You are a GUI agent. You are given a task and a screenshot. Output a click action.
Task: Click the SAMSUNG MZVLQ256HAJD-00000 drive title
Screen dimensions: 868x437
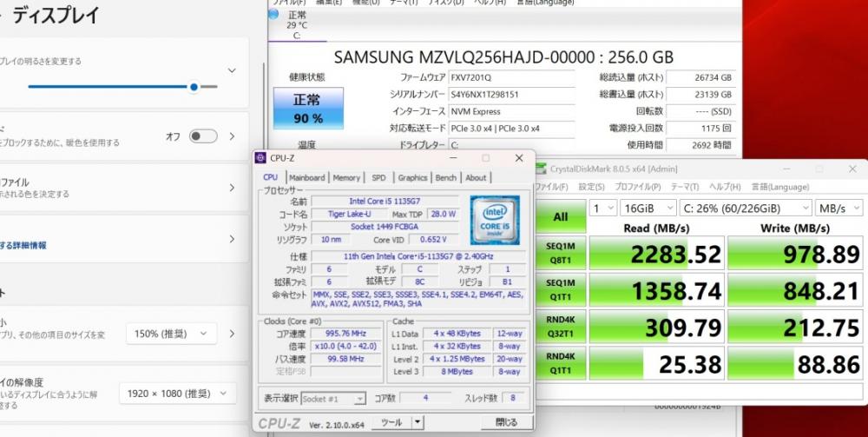pyautogui.click(x=503, y=57)
